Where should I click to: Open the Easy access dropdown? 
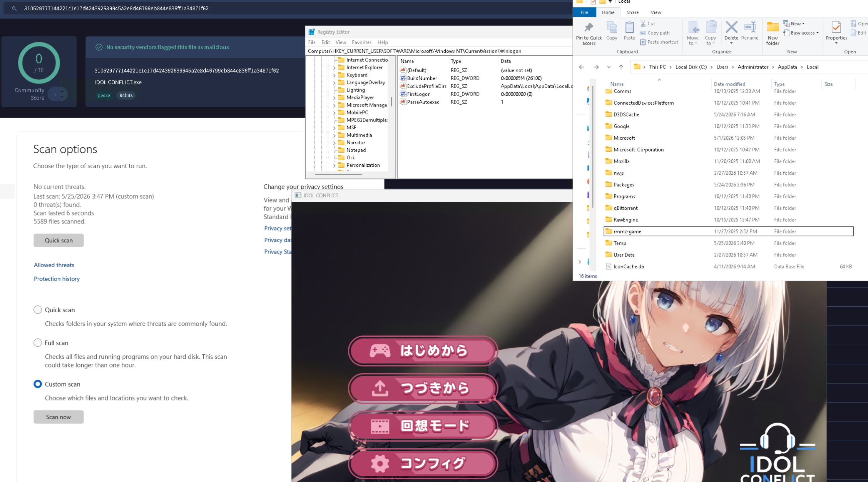click(801, 33)
